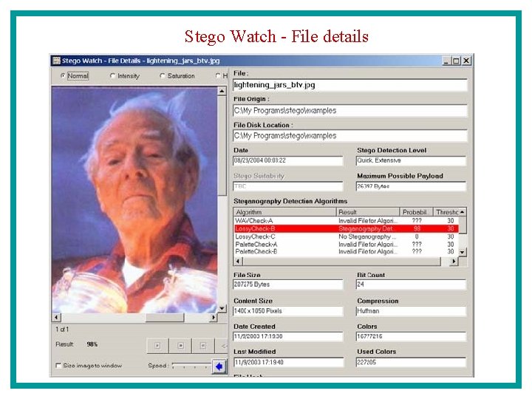Click the Stego Suitability TBC field
This screenshot has height=399, width=532.
(x=288, y=186)
